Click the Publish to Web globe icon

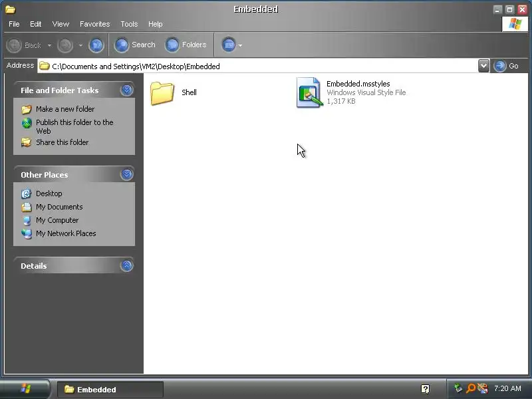[27, 123]
